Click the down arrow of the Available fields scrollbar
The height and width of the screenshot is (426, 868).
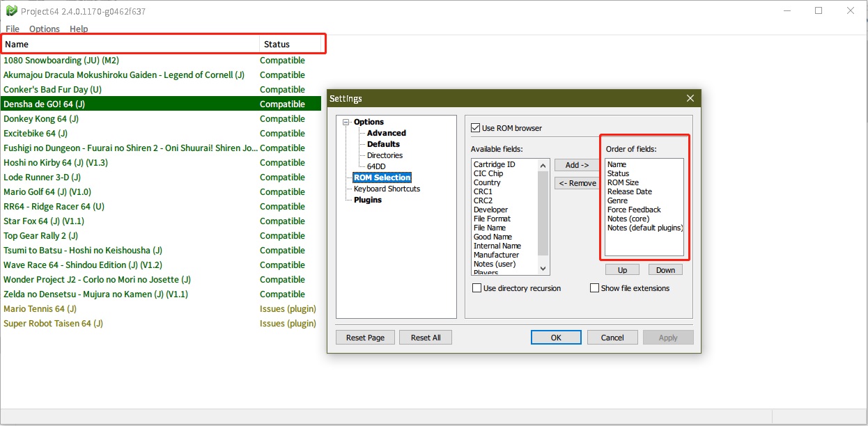(544, 269)
